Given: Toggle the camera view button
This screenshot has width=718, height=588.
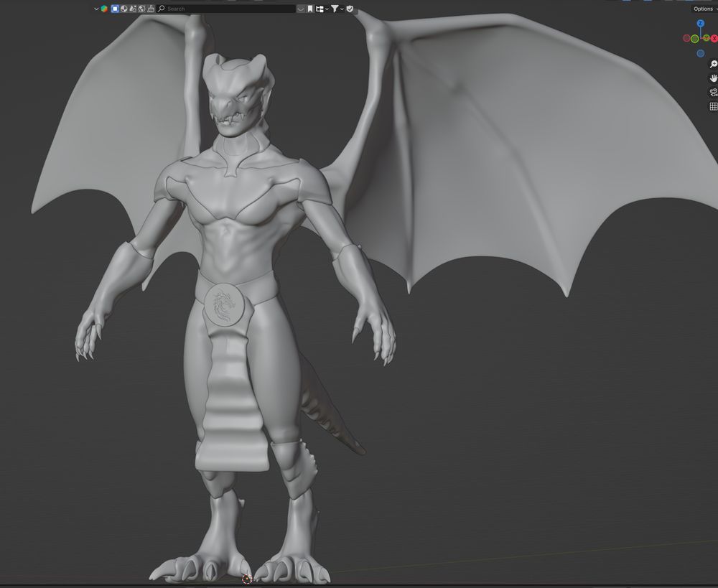Looking at the screenshot, I should [714, 93].
